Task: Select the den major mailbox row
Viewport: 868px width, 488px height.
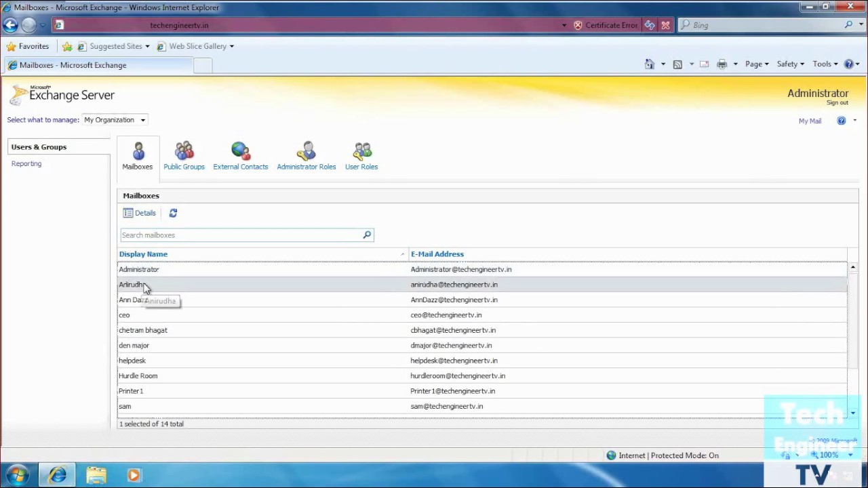Action: (x=482, y=346)
